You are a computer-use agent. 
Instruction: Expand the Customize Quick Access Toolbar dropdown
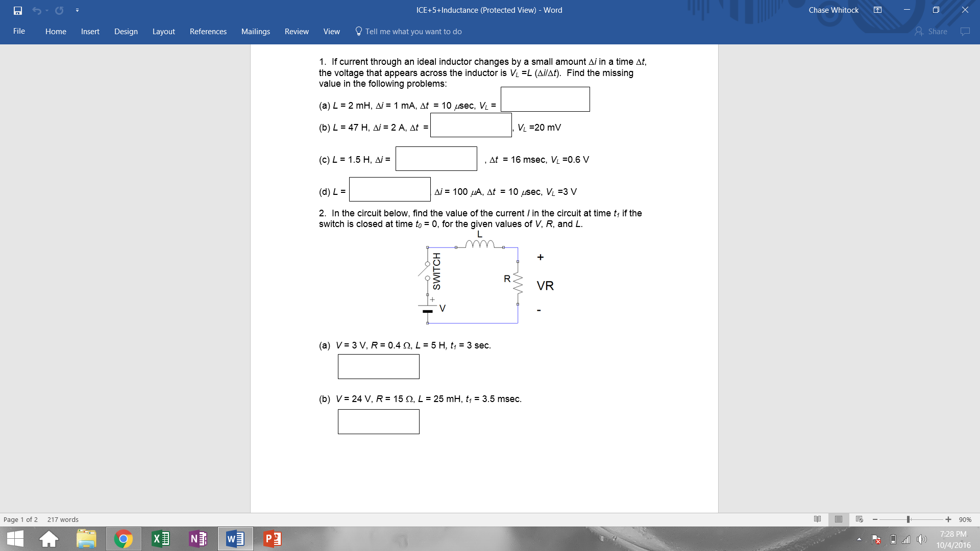[x=77, y=10]
